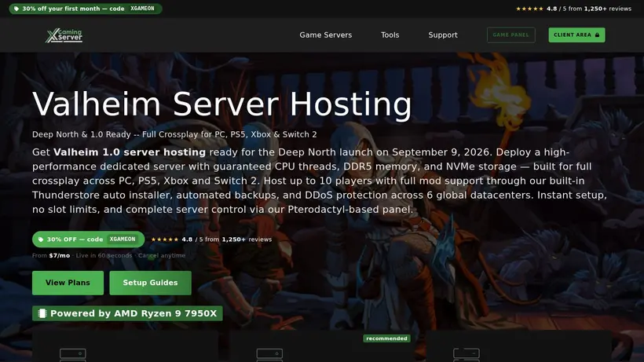Viewport: 644px width, 362px height.
Task: Click XGAMEON code in the top banner
Action: pyautogui.click(x=142, y=9)
